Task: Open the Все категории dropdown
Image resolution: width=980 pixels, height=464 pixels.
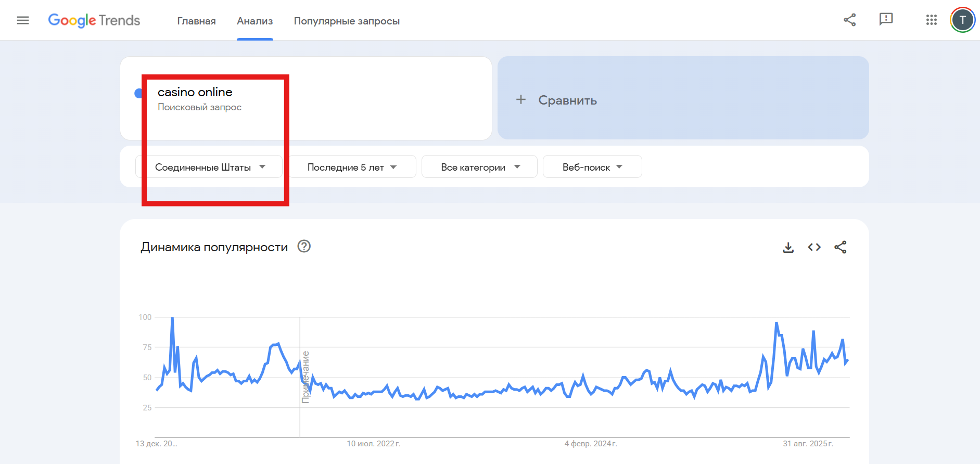Action: [479, 166]
